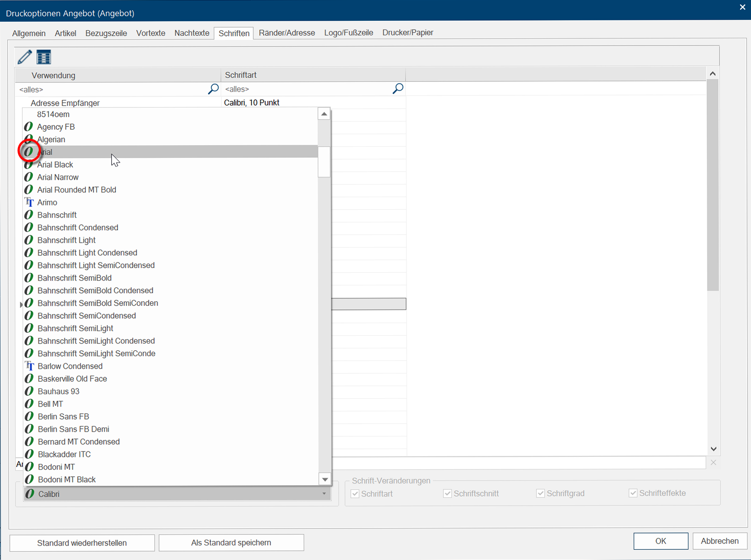The height and width of the screenshot is (560, 751).
Task: Click the pencil edit icon in toolbar
Action: click(25, 57)
